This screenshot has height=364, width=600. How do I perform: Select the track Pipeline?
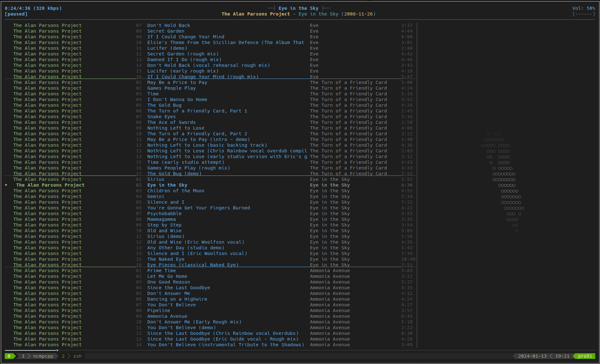[158, 310]
